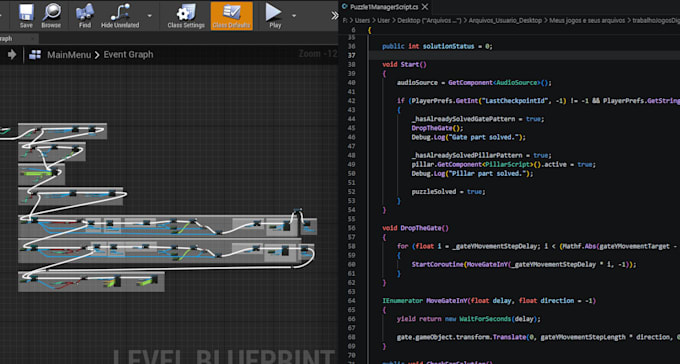Click Meus jogos e seus arquivos breadcrumb
Screen dimensions: 680x364
pyautogui.click(x=587, y=20)
